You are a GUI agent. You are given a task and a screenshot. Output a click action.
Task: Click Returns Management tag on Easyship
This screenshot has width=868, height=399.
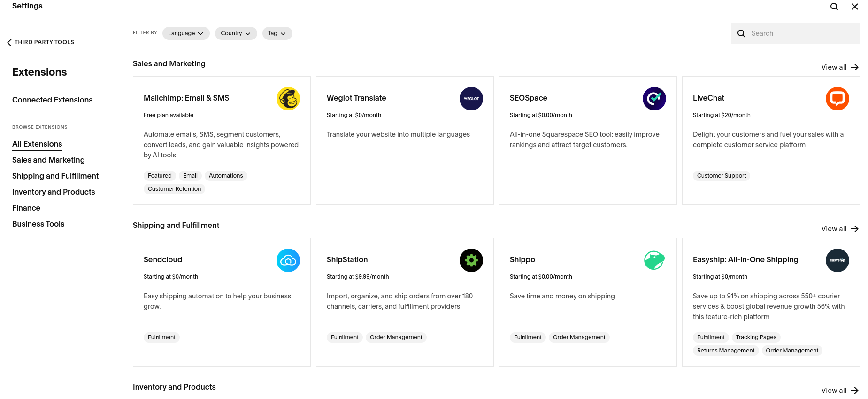[726, 351]
